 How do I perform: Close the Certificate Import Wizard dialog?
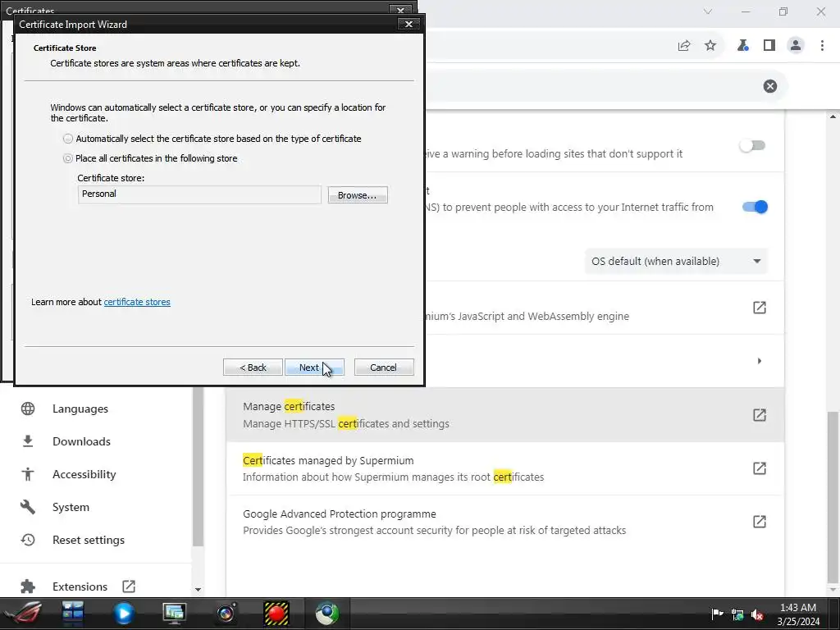409,24
